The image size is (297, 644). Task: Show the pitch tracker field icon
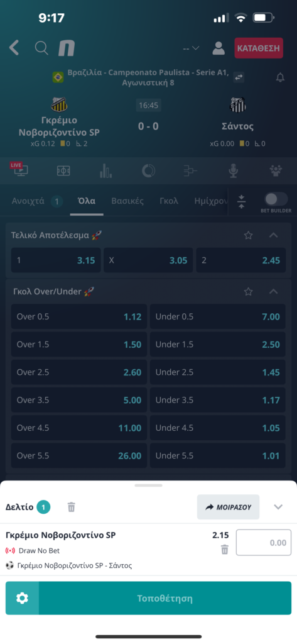pos(63,170)
